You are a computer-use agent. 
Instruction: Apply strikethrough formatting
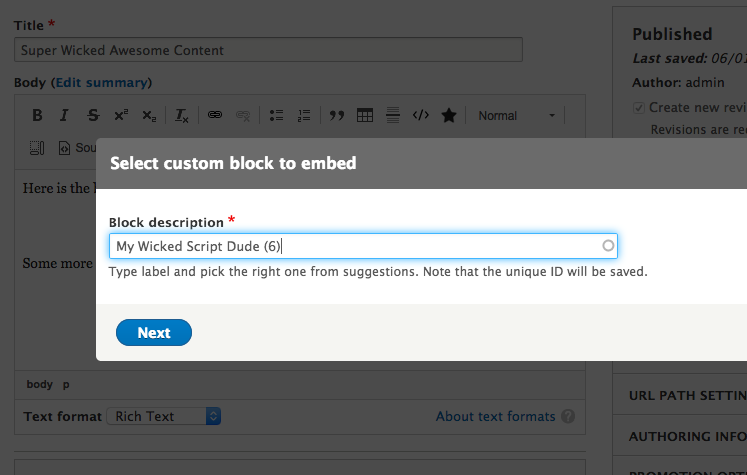(x=93, y=115)
